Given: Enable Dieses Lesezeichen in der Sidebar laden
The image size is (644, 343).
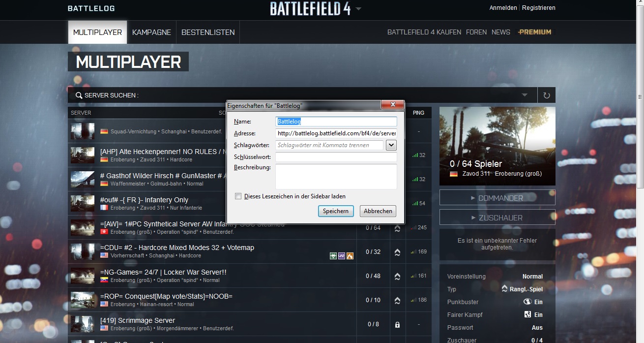Looking at the screenshot, I should [238, 196].
